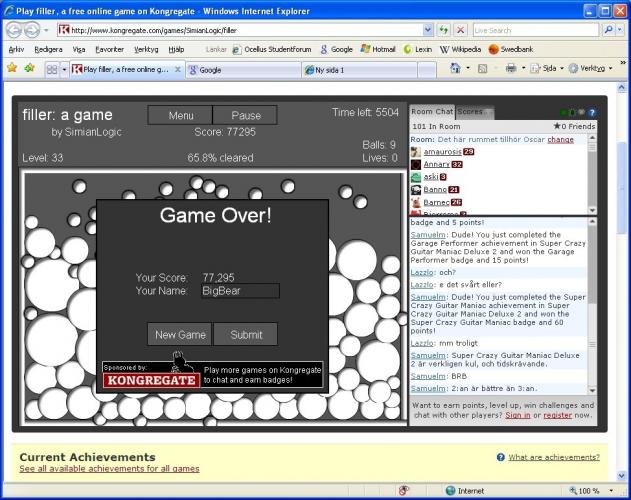Click the Your Name input field
631x500 pixels.
click(x=239, y=291)
